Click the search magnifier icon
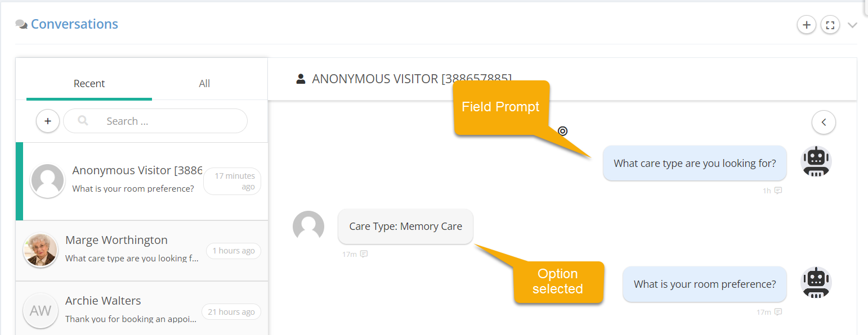The width and height of the screenshot is (868, 335). (x=83, y=120)
